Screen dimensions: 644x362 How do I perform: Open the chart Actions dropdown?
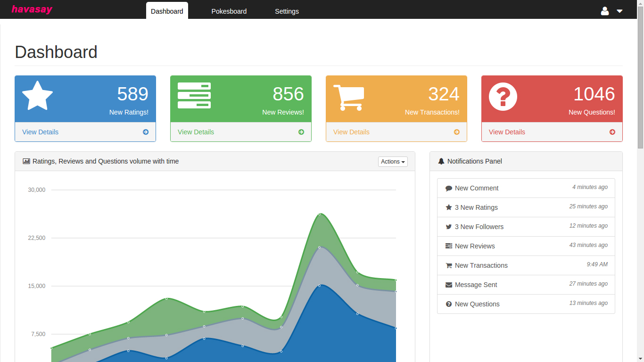(x=393, y=162)
